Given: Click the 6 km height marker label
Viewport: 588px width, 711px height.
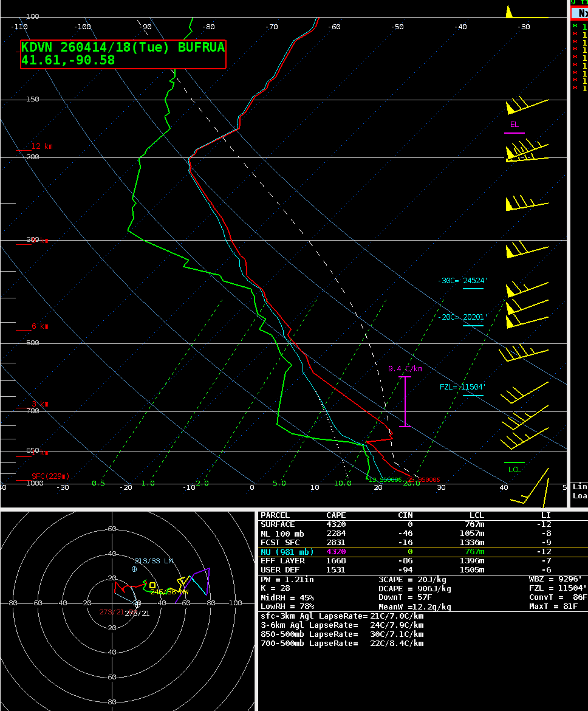Looking at the screenshot, I should 40,326.
